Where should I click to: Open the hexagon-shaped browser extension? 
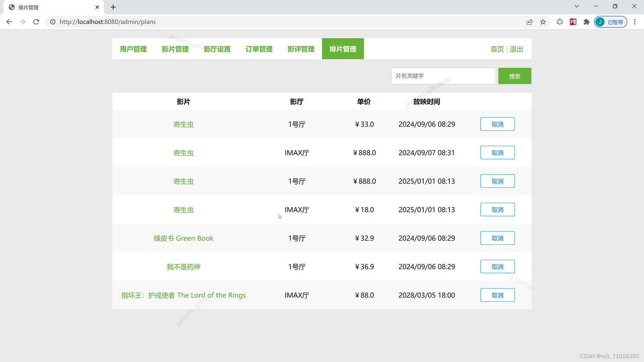tap(560, 22)
